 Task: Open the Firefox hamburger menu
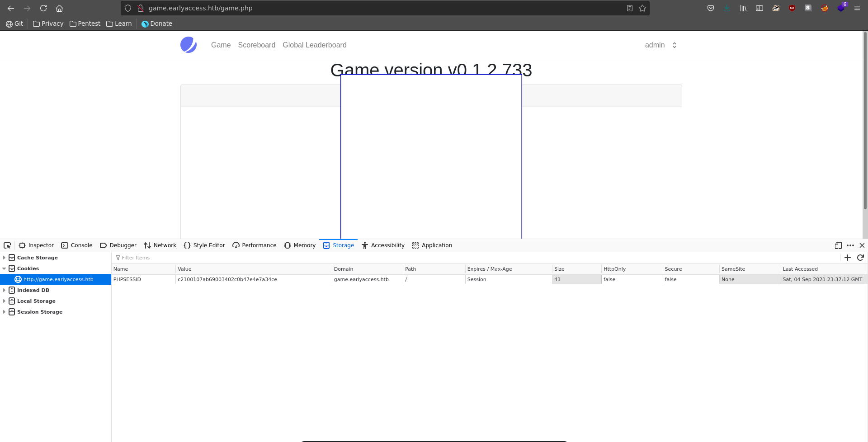pos(857,8)
